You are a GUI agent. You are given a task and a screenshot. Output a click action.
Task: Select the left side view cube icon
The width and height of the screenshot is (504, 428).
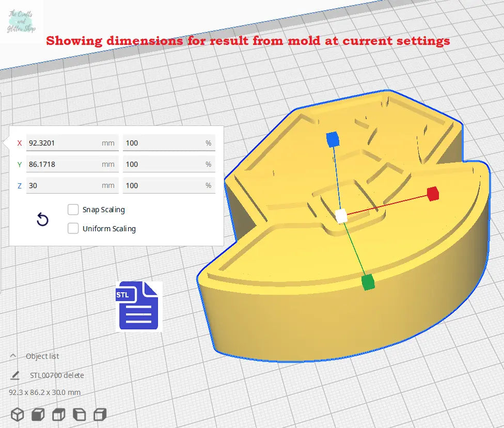80,414
